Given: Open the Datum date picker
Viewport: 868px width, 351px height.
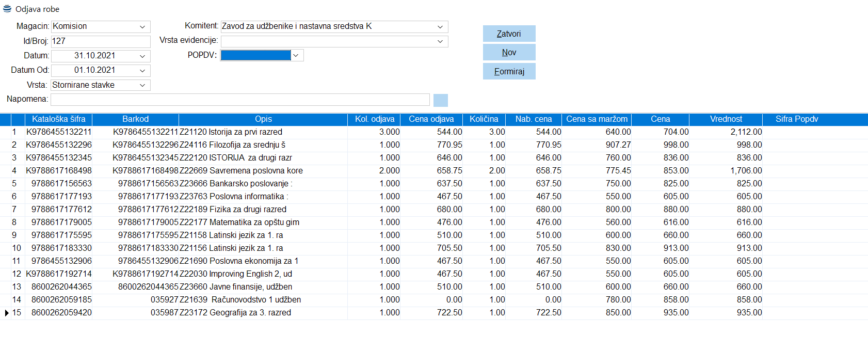Looking at the screenshot, I should (x=142, y=56).
